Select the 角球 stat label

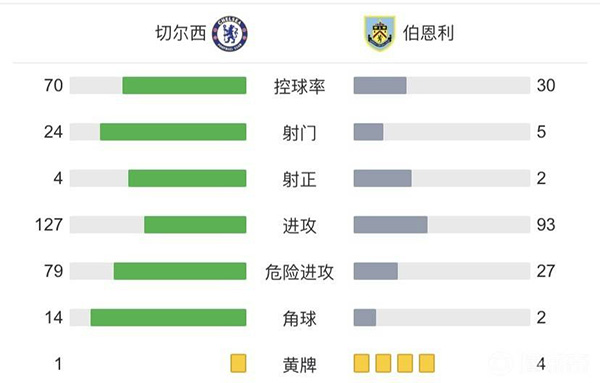click(x=300, y=319)
